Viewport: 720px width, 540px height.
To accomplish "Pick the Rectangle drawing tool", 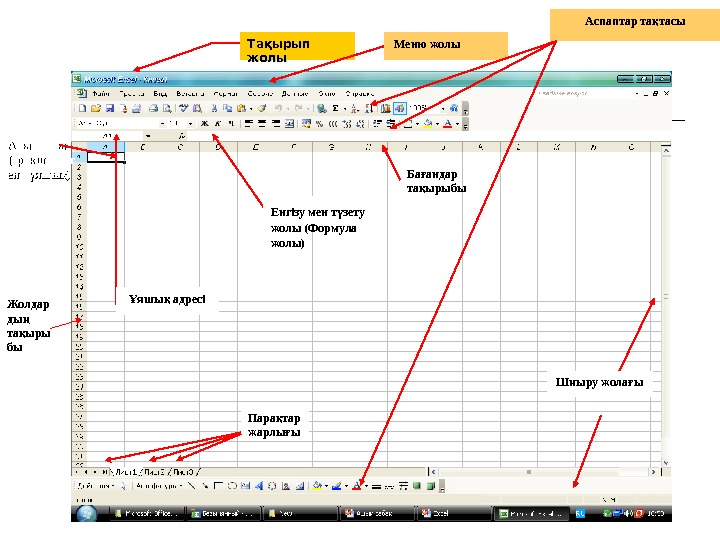I will pyautogui.click(x=219, y=486).
